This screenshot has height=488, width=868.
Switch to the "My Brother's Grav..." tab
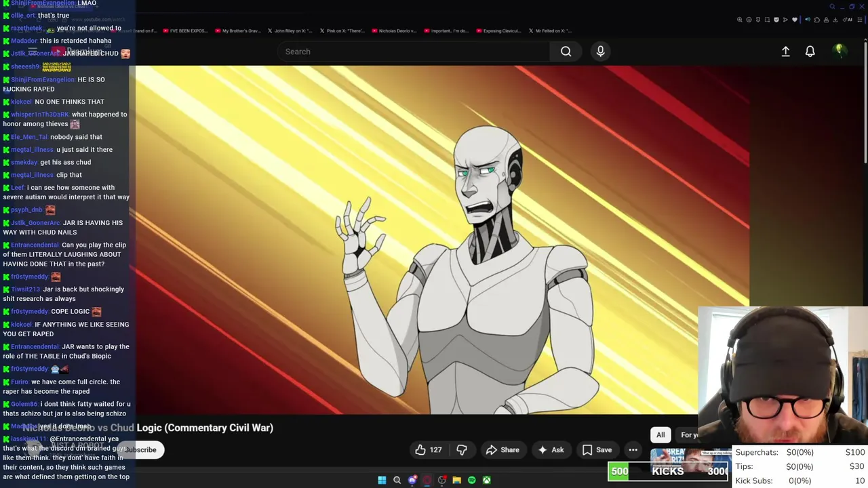tap(237, 30)
